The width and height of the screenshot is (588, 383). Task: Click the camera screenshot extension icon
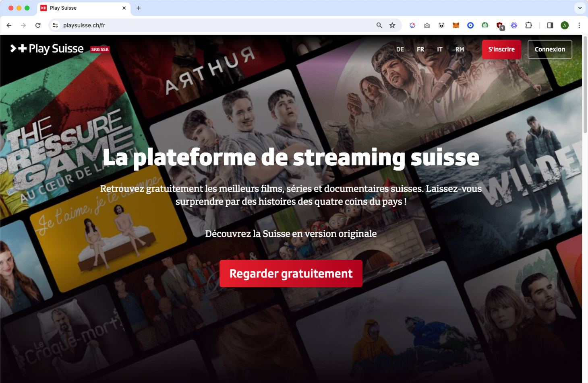(427, 25)
